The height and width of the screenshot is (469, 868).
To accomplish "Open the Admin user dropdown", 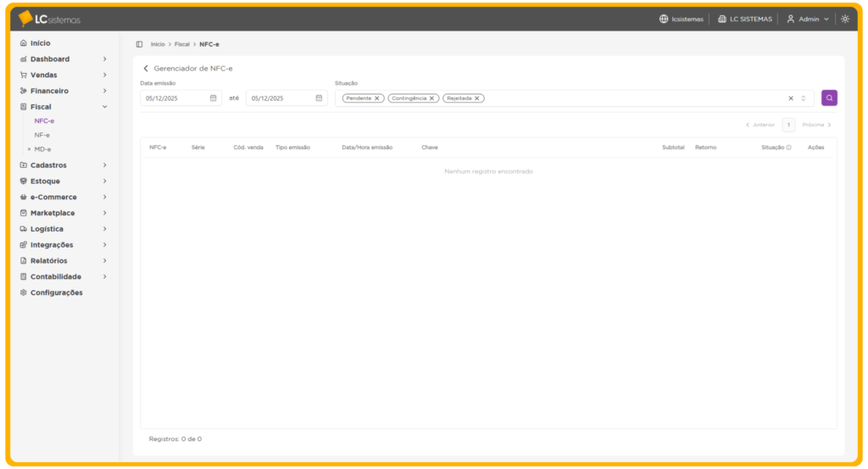I will click(x=807, y=19).
